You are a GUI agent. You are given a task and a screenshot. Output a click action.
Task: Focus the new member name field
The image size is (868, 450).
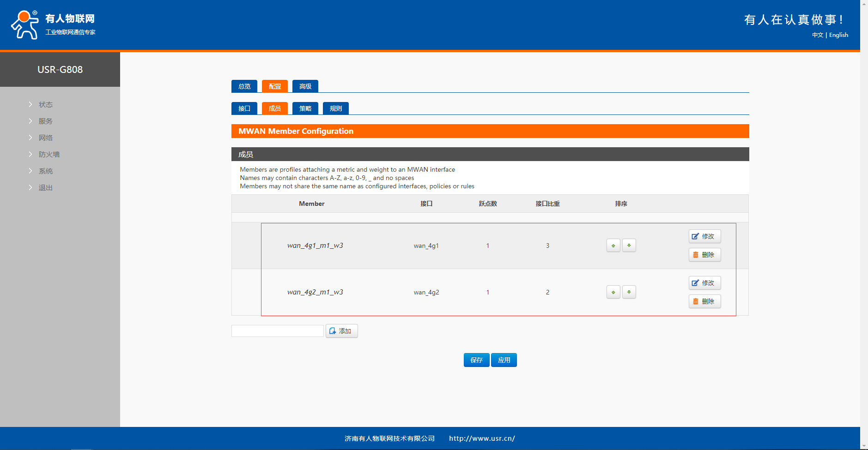277,331
